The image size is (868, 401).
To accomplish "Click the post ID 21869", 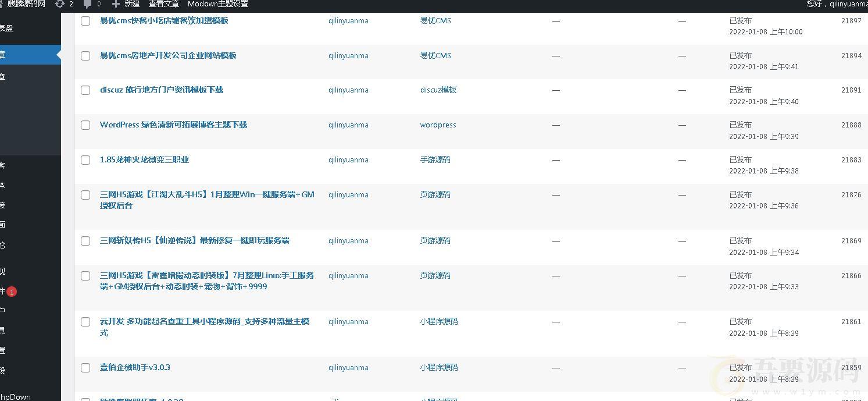I will tap(851, 240).
